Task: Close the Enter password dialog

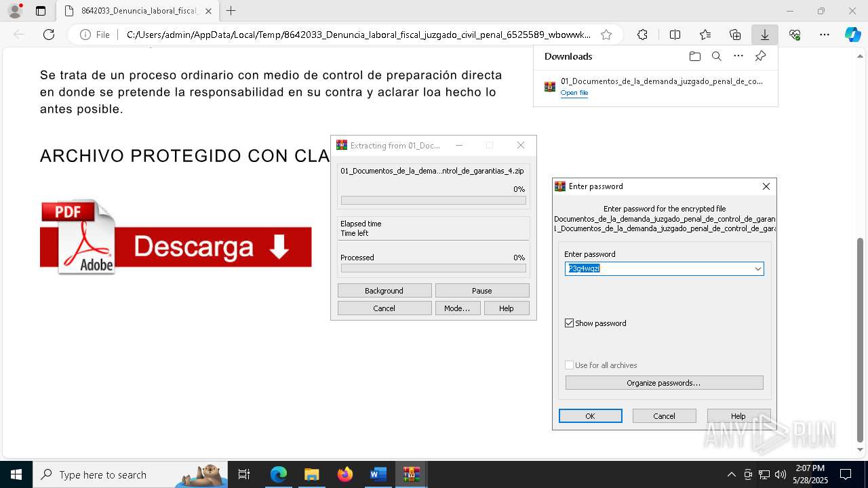Action: coord(766,186)
